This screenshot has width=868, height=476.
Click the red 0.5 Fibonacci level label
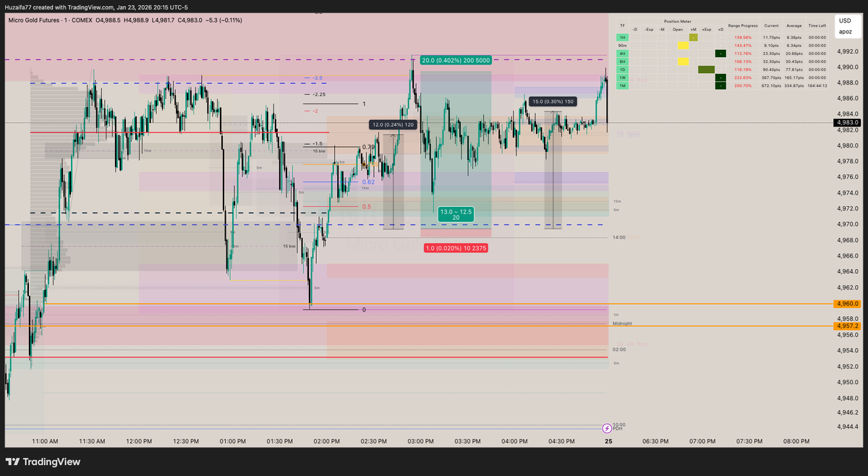point(367,206)
